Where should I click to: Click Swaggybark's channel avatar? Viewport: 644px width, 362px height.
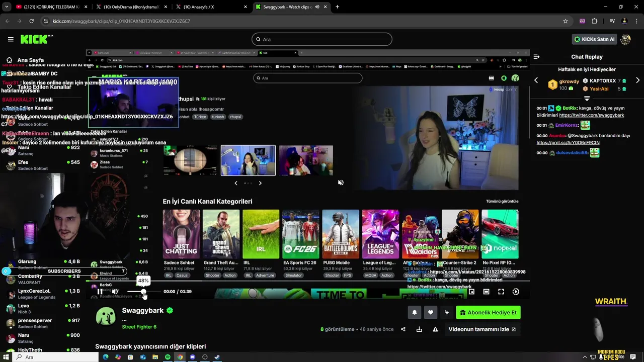click(106, 316)
